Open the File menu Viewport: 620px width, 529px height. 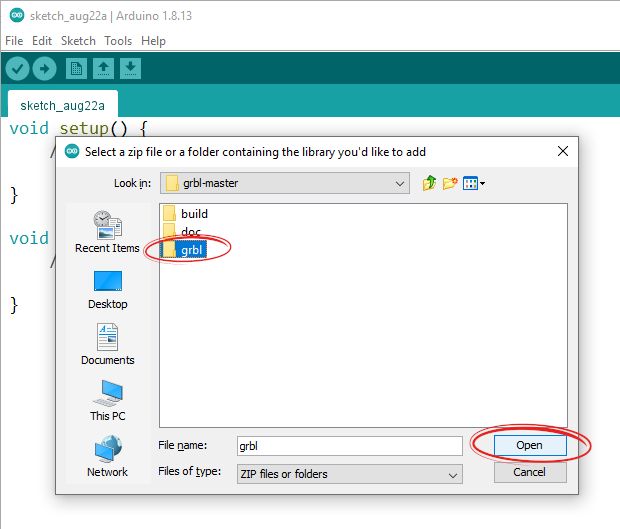coord(14,41)
